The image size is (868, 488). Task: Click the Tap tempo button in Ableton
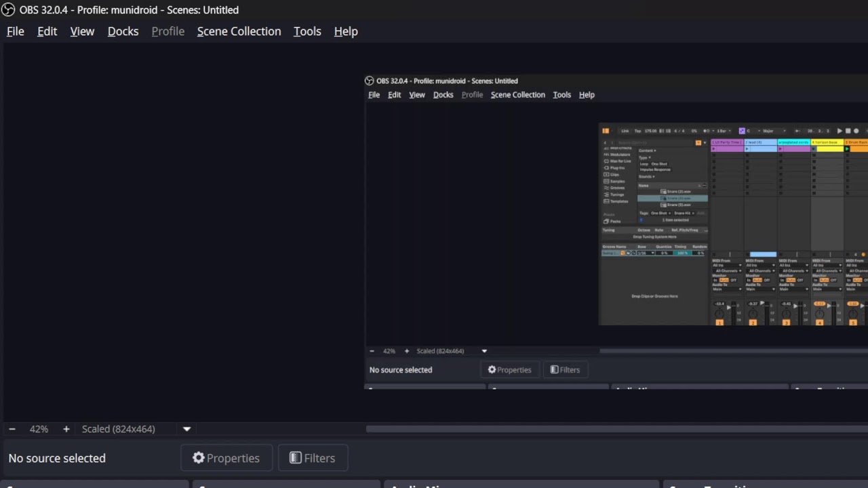637,131
